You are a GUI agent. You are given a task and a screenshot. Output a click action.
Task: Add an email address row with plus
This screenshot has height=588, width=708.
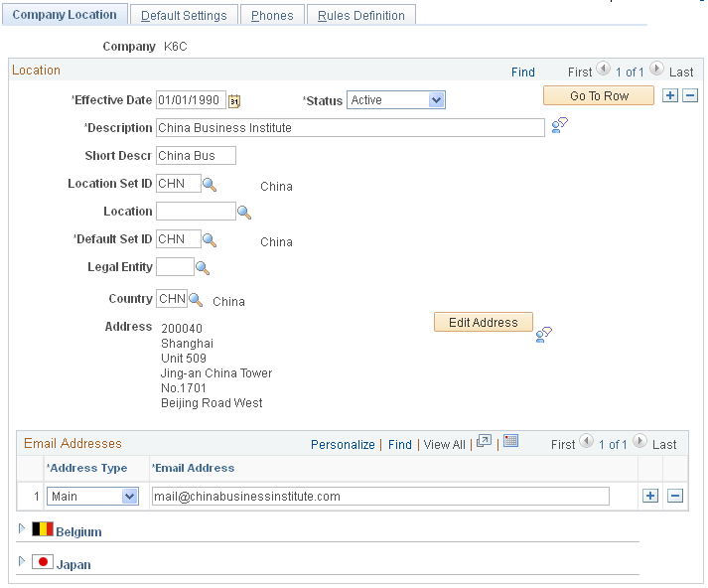tap(650, 496)
